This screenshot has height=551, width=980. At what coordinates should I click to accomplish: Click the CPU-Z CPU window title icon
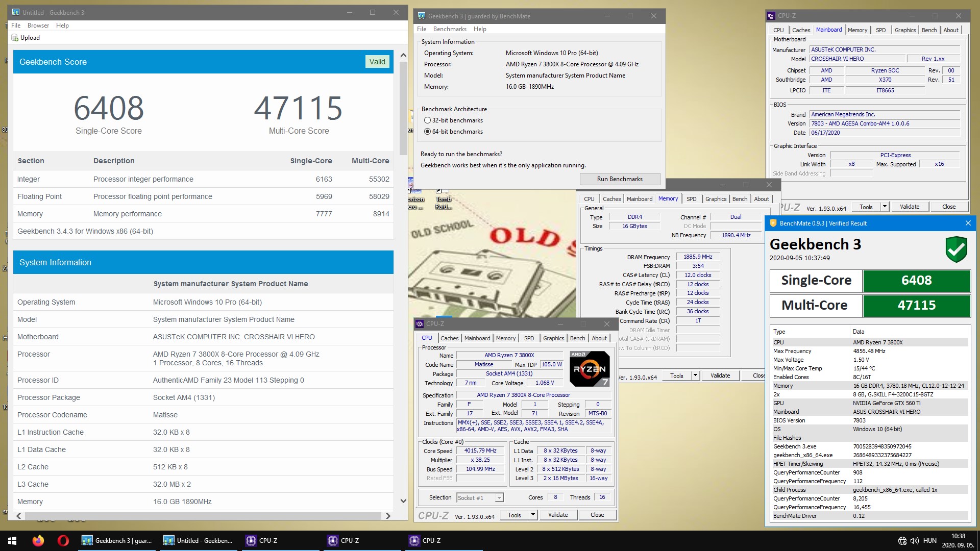click(420, 323)
